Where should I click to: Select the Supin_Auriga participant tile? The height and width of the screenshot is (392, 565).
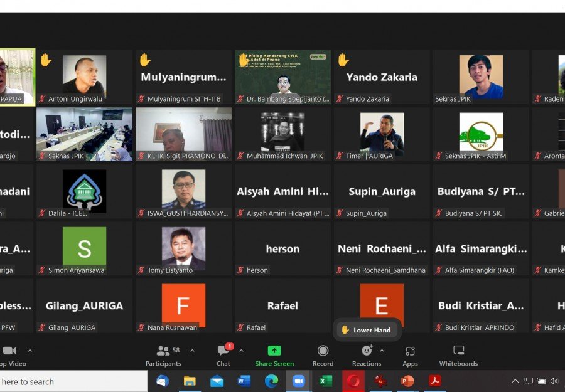point(382,191)
